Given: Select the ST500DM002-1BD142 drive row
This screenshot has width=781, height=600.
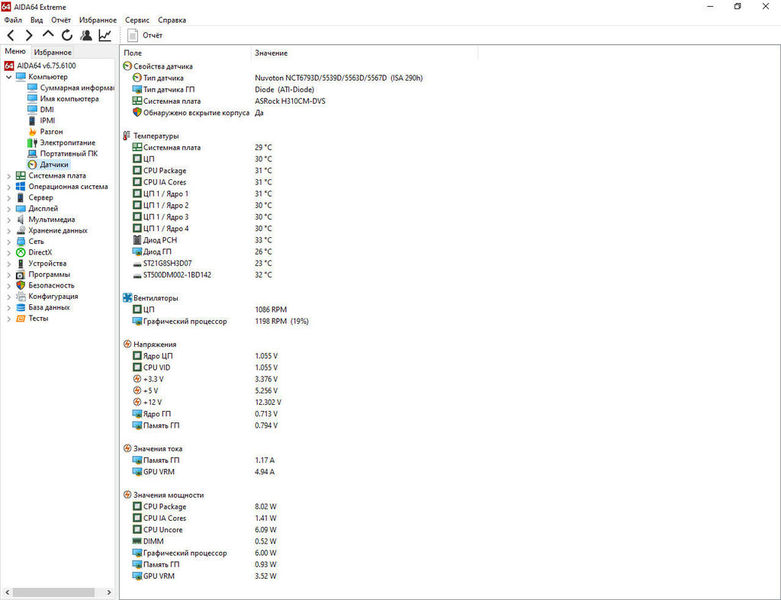Looking at the screenshot, I should [202, 275].
